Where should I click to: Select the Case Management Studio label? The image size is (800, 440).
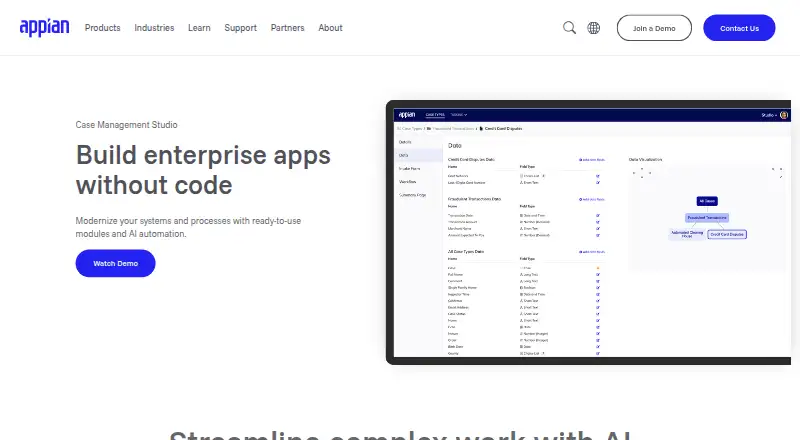(x=127, y=125)
